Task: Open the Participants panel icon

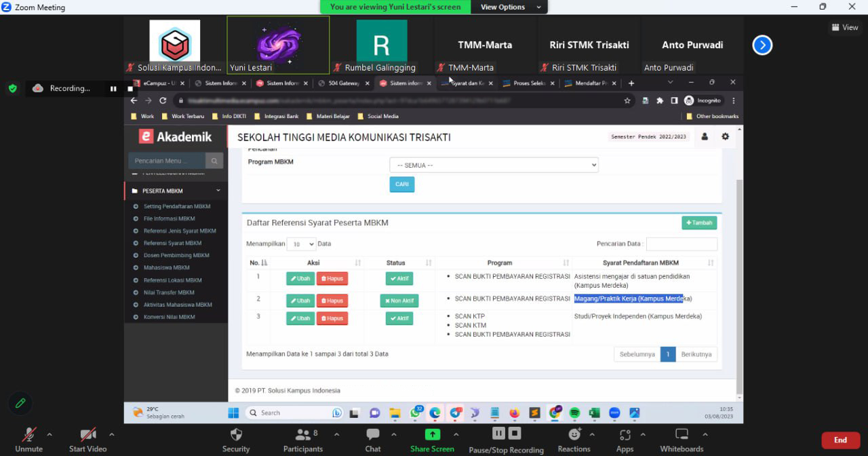Action: click(302, 434)
